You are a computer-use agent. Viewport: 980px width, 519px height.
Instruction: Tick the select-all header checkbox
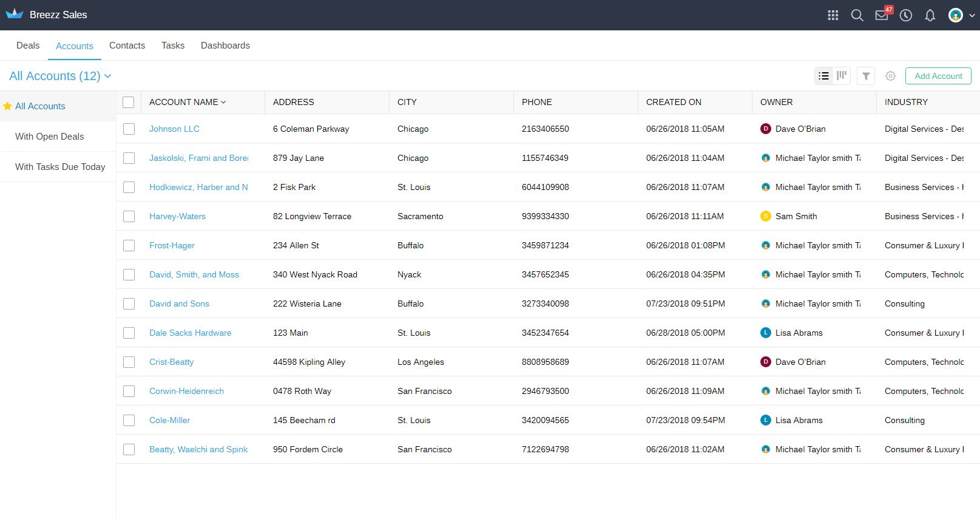point(129,102)
